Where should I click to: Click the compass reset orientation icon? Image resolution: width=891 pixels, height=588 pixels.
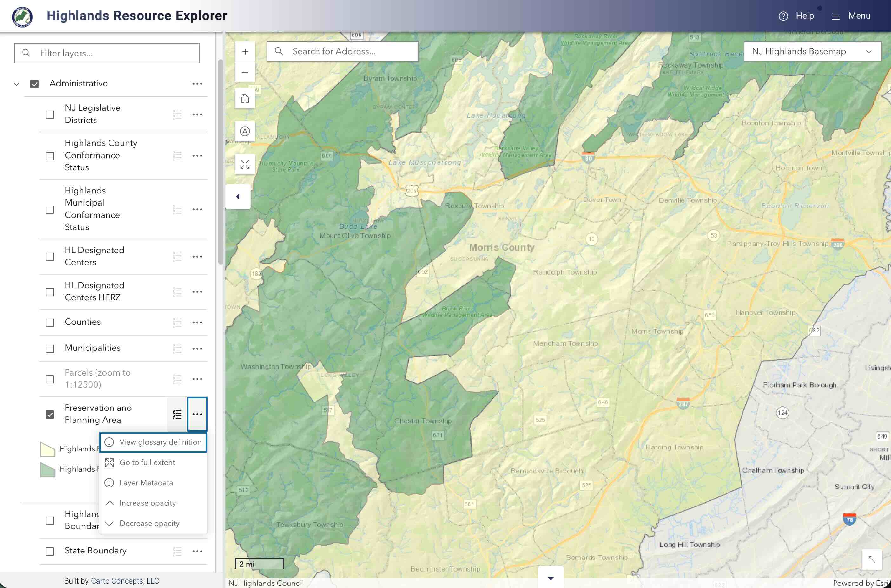point(245,131)
